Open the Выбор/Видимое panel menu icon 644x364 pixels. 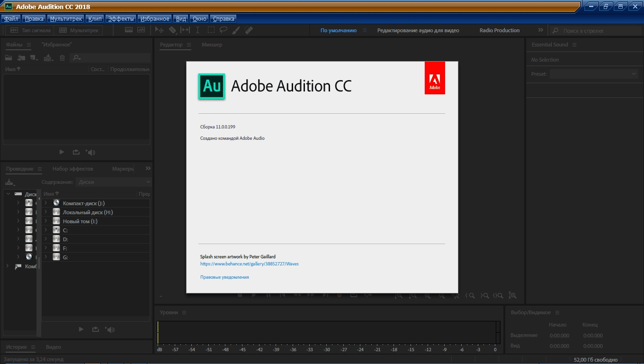pyautogui.click(x=557, y=312)
